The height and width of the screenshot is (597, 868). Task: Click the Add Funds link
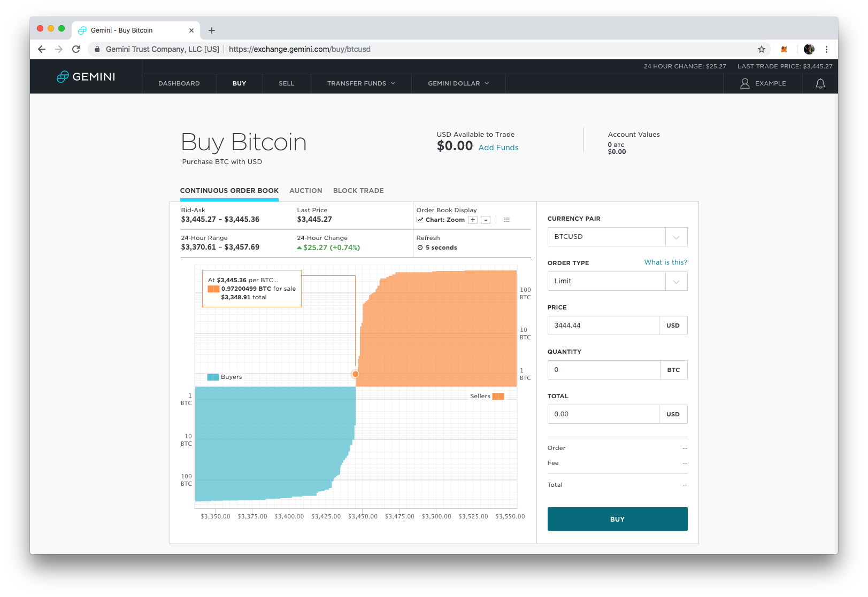tap(498, 148)
